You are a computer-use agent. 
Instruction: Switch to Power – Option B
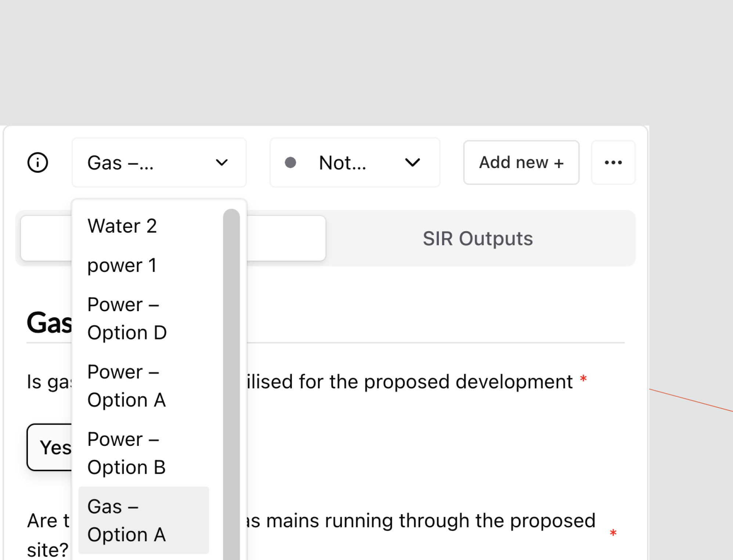pos(127,453)
